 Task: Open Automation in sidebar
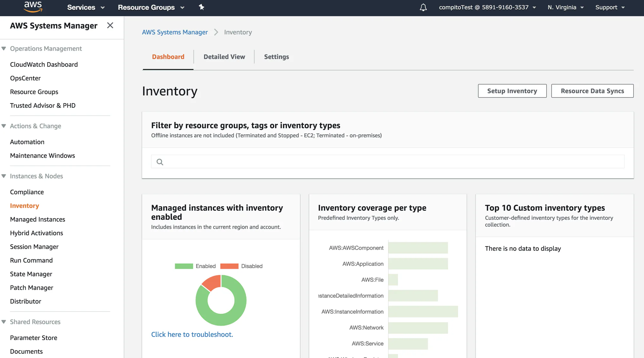(27, 142)
